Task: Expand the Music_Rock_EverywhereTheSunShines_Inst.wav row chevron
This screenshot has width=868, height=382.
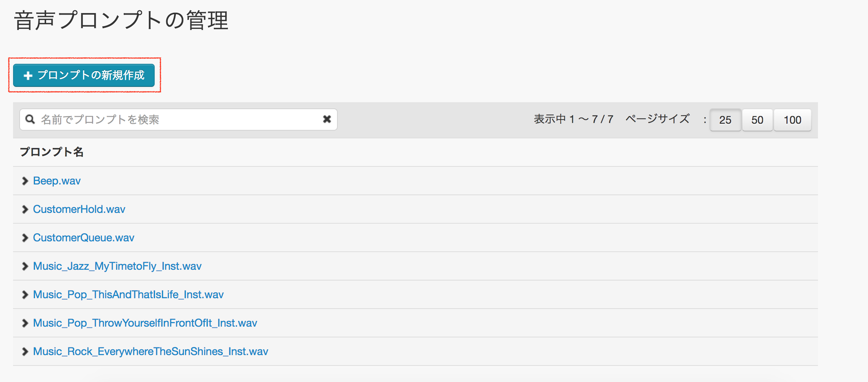Action: 25,352
